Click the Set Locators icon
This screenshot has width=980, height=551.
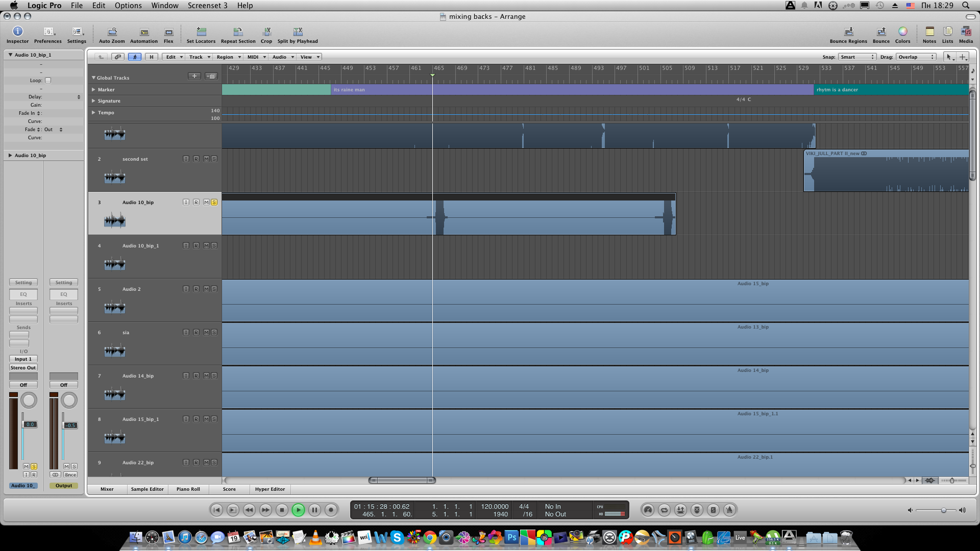pos(201,32)
